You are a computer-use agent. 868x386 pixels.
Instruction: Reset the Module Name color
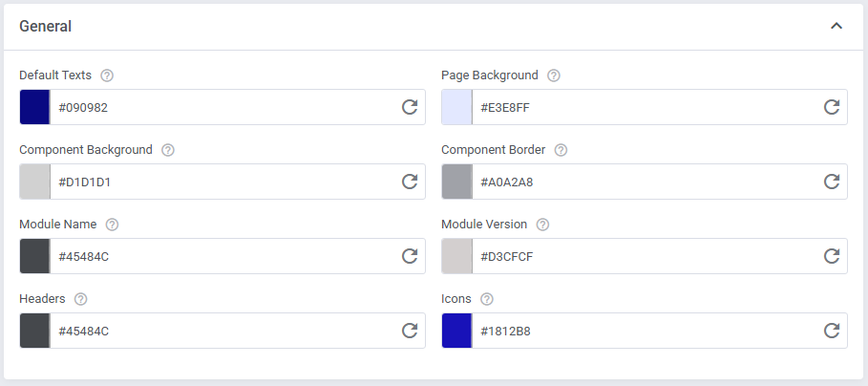pyautogui.click(x=410, y=256)
